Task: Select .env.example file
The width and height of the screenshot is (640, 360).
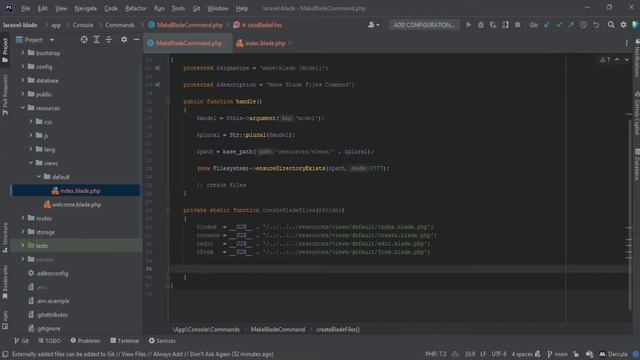Action: point(49,301)
